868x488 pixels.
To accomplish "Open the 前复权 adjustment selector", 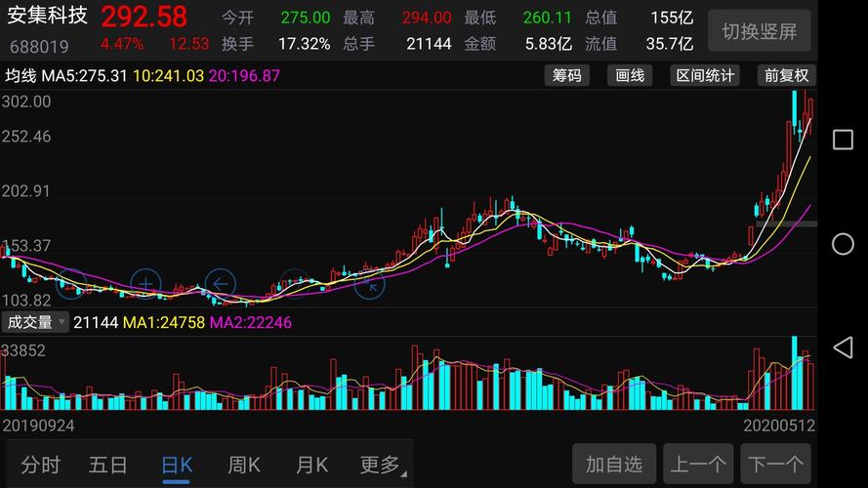I will (x=786, y=75).
